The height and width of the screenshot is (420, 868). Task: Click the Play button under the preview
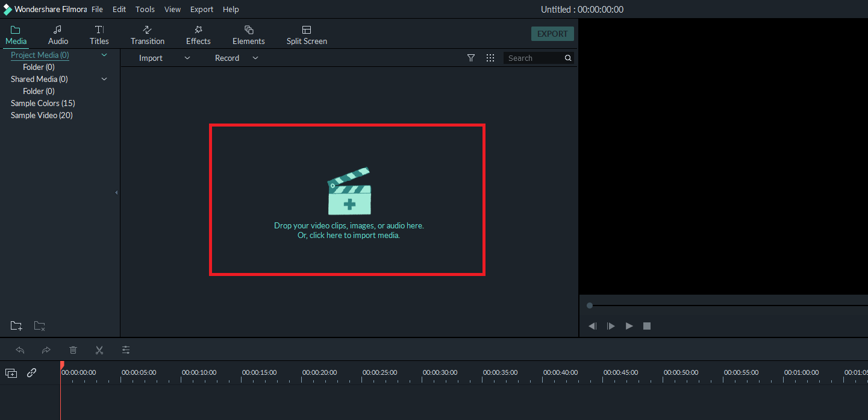pyautogui.click(x=629, y=325)
